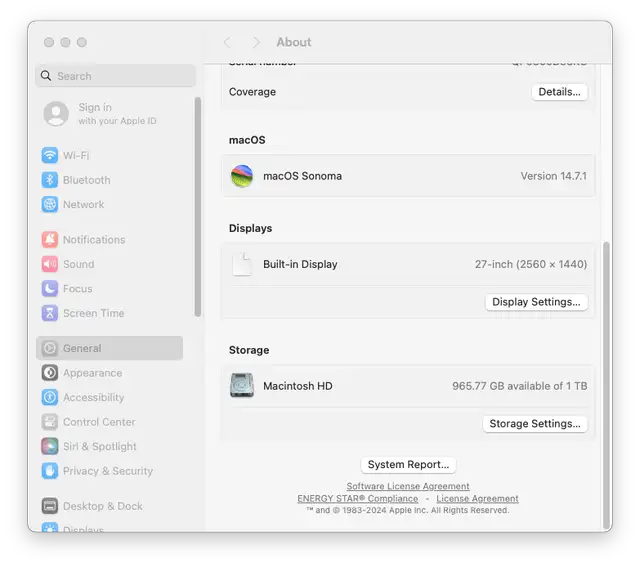
Task: Click the macOS Sonoma name text
Action: 302,176
